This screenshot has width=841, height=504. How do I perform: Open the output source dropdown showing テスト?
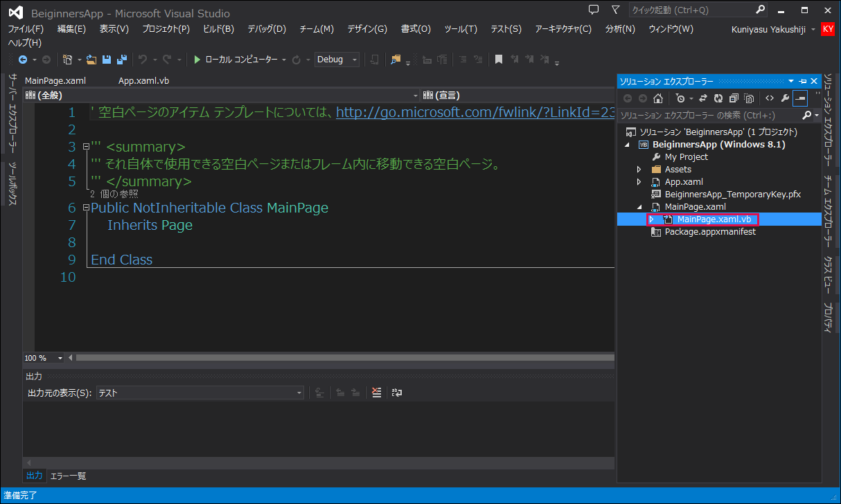tap(200, 393)
